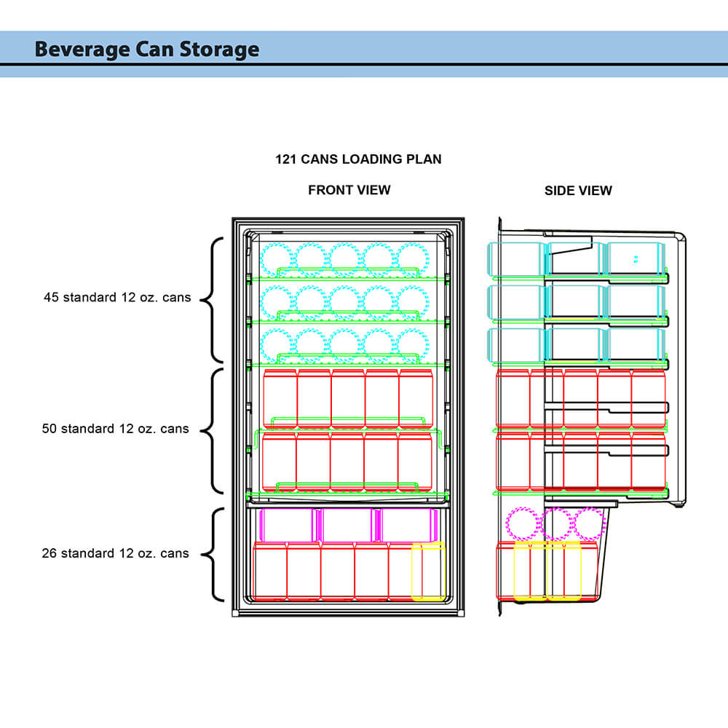Screen dimensions: 728x728
Task: Click the 26 standard 12 oz. cans label
Action: coord(115,553)
